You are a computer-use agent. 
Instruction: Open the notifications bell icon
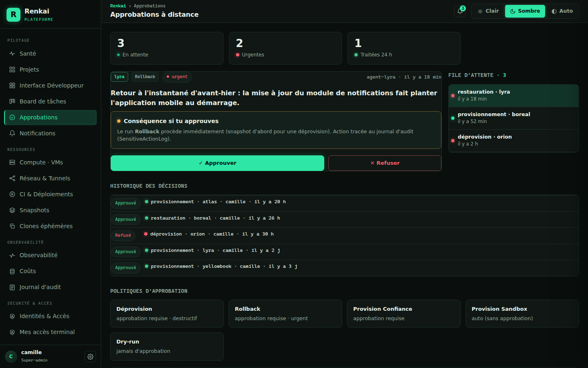pos(460,11)
